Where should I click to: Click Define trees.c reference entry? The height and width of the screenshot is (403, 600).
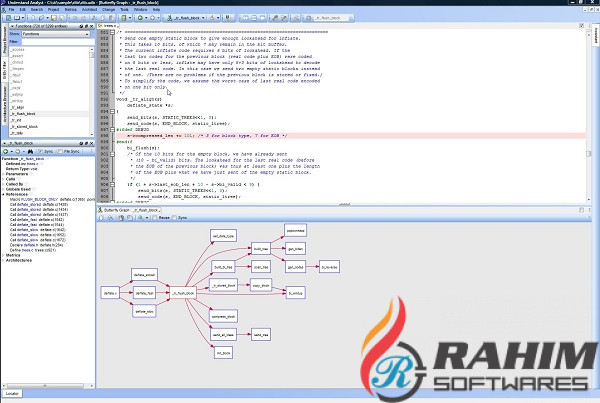point(33,250)
